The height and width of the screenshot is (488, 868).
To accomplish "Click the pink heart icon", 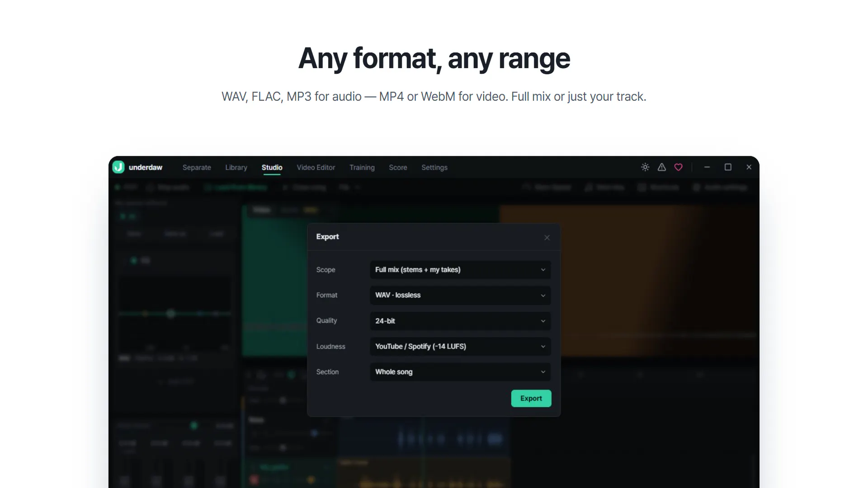I will pyautogui.click(x=679, y=167).
